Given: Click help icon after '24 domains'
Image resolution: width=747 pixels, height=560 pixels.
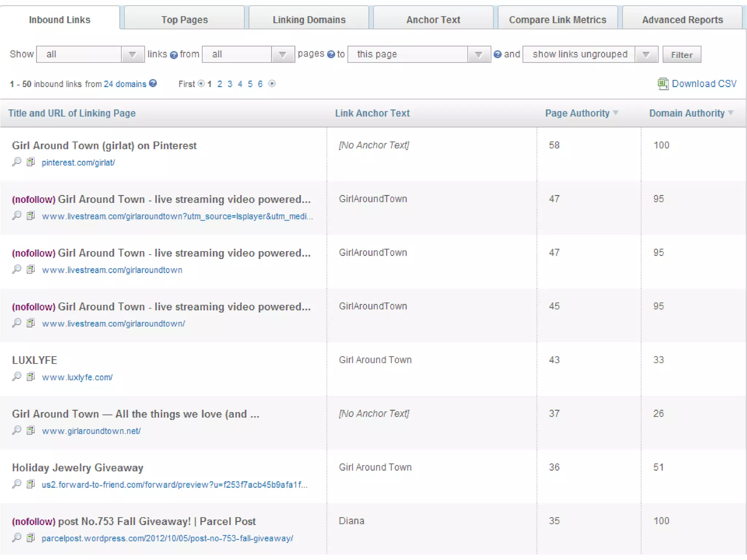Looking at the screenshot, I should click(x=153, y=83).
